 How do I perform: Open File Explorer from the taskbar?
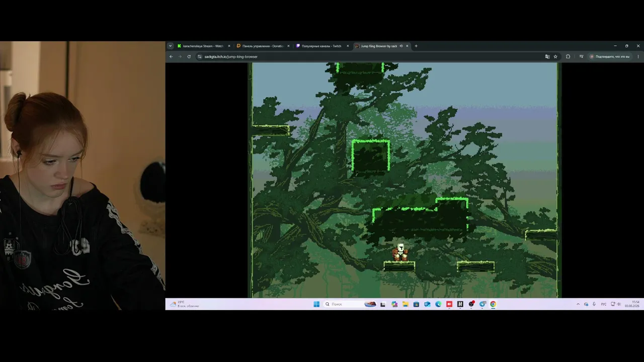(405, 304)
